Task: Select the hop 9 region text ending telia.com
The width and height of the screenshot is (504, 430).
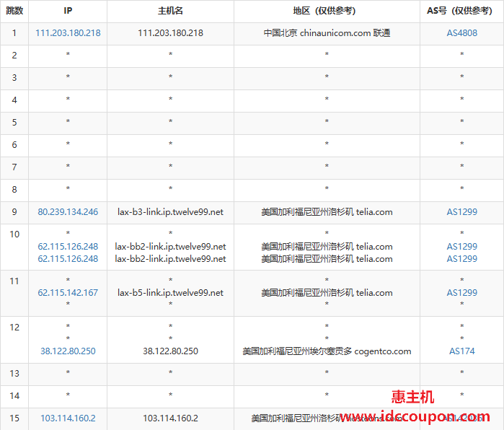Action: pyautogui.click(x=327, y=212)
